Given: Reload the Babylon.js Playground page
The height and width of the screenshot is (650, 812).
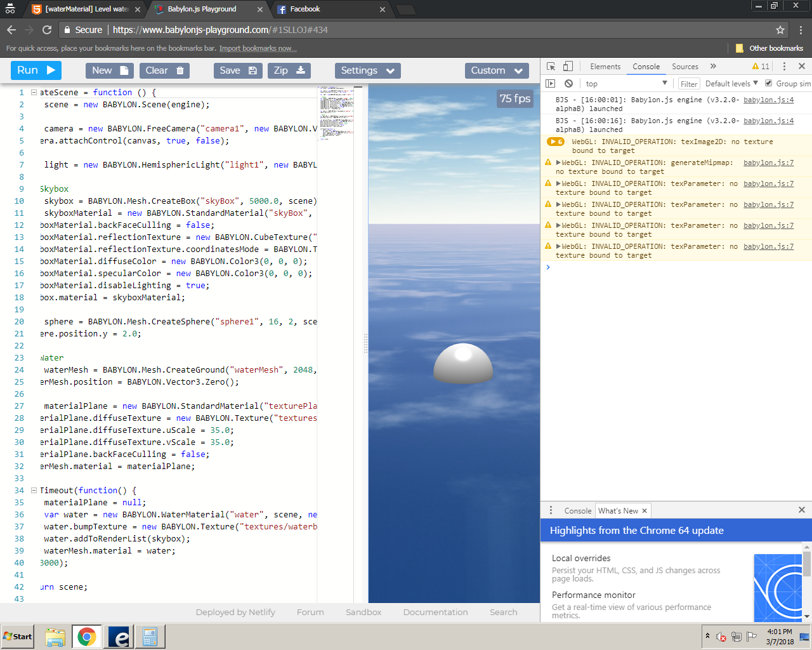Looking at the screenshot, I should [x=47, y=30].
